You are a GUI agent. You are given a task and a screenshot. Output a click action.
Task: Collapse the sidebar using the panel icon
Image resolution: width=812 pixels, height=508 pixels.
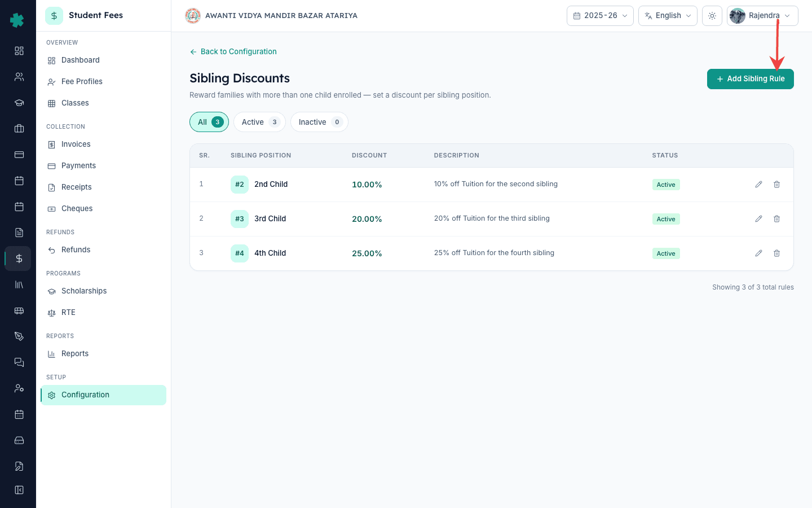pos(19,490)
